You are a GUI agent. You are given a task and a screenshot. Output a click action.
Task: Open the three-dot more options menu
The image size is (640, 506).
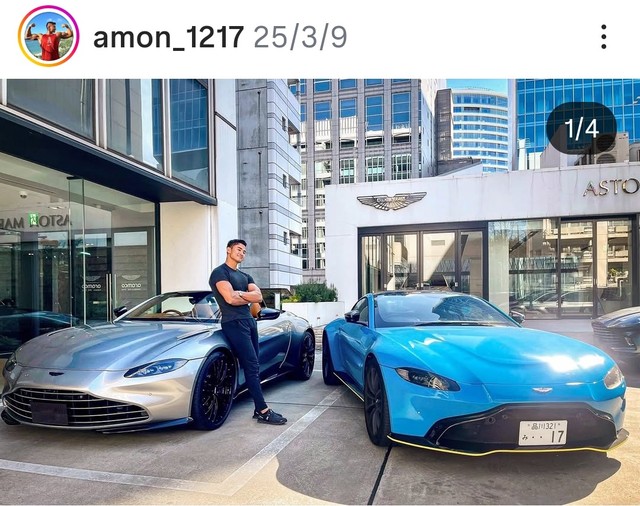coord(604,37)
